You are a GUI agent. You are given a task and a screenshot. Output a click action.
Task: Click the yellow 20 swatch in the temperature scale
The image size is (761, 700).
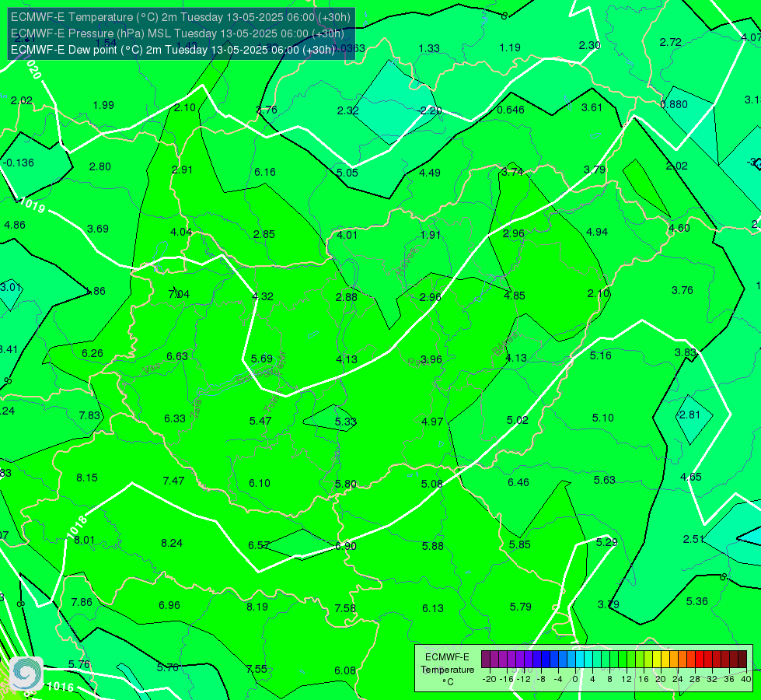657,660
